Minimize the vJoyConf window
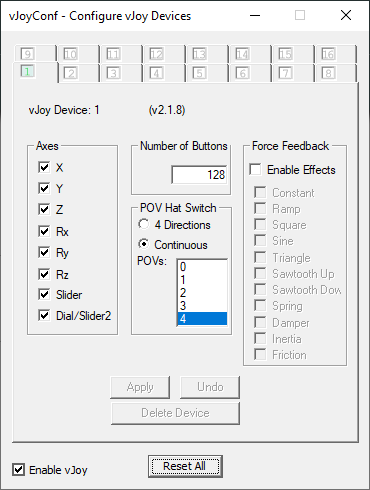The height and width of the screenshot is (490, 370). (x=255, y=15)
